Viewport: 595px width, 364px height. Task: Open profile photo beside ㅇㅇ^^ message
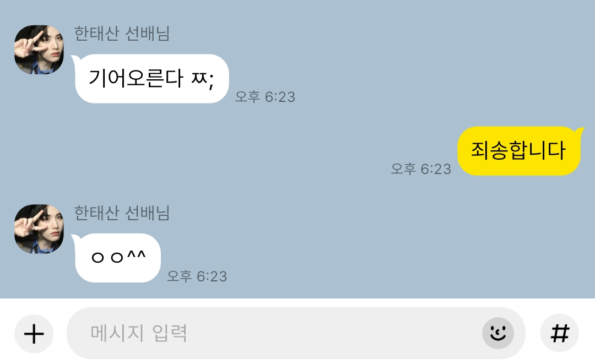pyautogui.click(x=39, y=229)
